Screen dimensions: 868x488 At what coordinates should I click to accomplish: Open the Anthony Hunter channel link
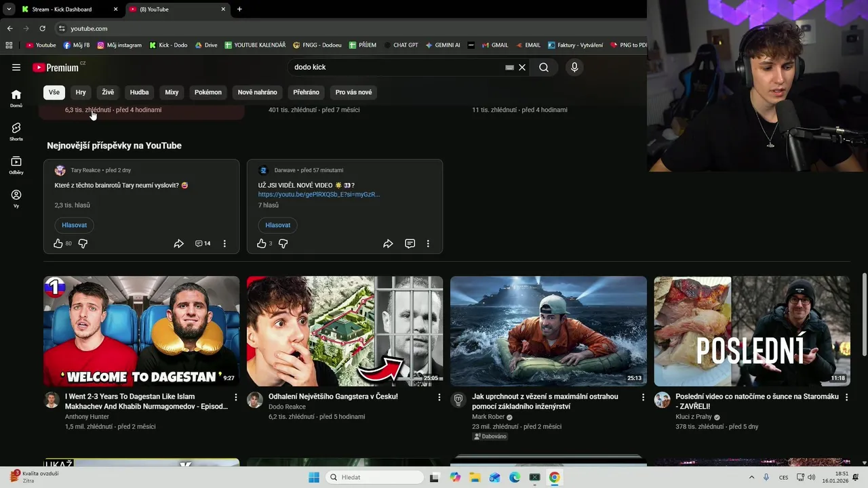click(x=87, y=417)
